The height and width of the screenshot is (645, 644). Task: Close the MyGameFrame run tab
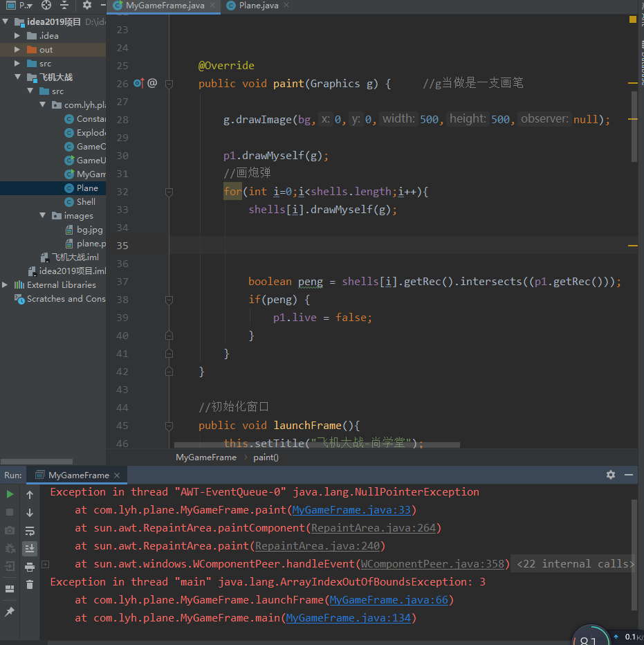(117, 475)
